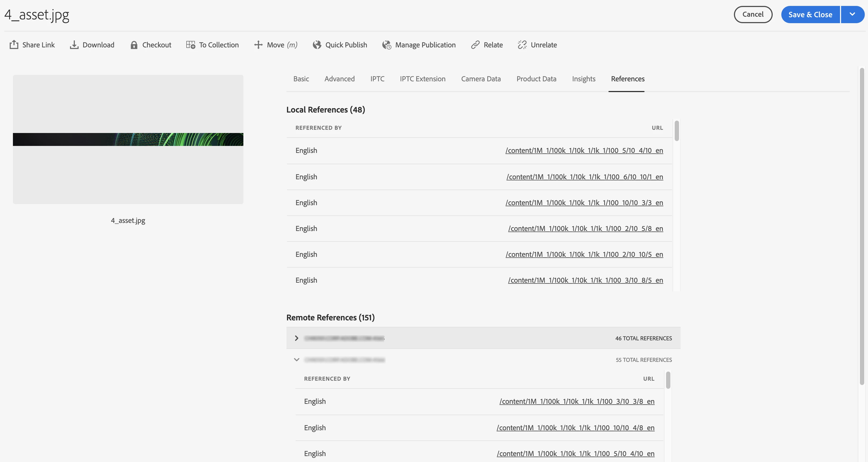Click the To Collection icon
The height and width of the screenshot is (462, 868).
pos(191,45)
